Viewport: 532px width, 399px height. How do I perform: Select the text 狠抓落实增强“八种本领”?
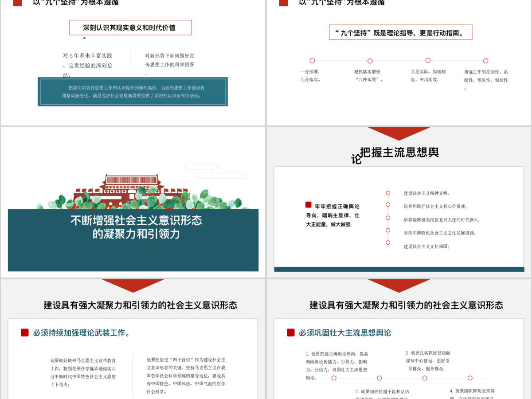coord(369,76)
